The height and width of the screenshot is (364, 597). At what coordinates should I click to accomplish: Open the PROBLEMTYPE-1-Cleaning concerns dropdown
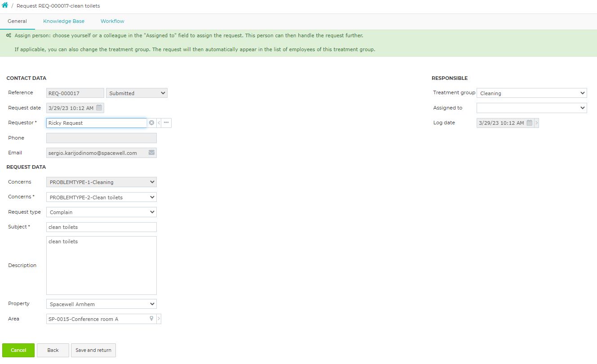[x=102, y=182]
